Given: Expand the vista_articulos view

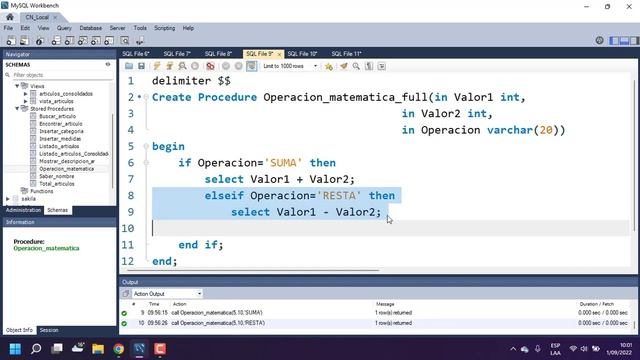Looking at the screenshot, I should [x=25, y=101].
